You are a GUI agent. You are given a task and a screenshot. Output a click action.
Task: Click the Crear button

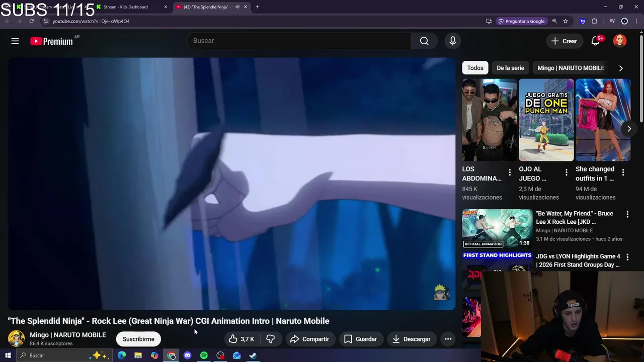tap(564, 41)
